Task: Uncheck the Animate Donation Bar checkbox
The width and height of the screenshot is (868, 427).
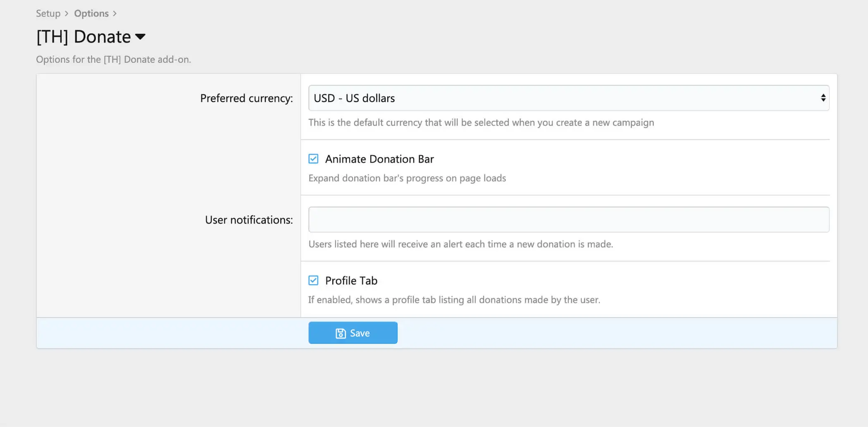Action: [x=313, y=159]
